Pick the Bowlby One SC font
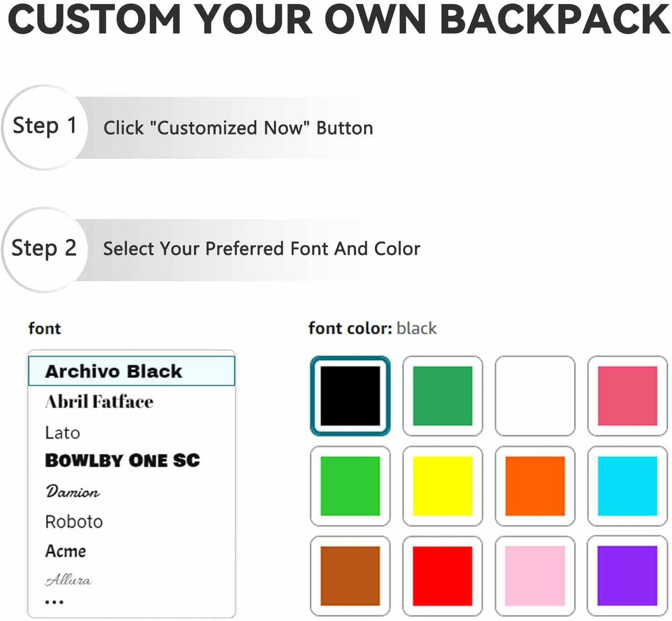 (123, 461)
